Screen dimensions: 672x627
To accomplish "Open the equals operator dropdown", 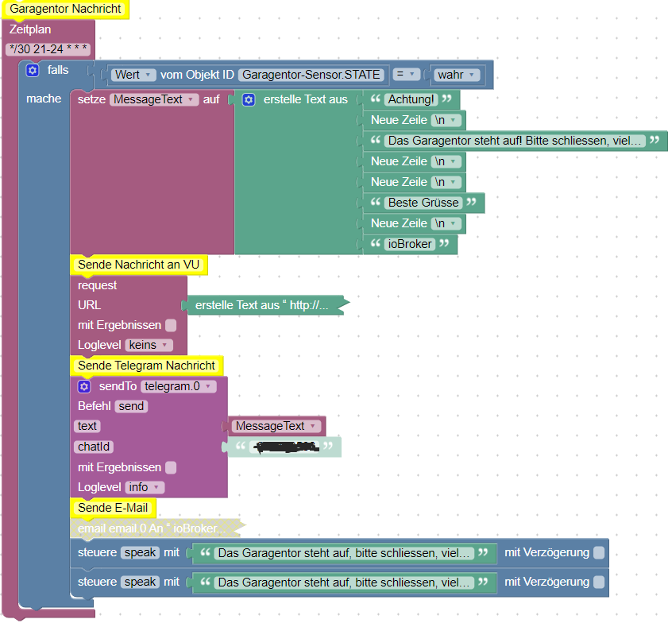I will point(406,75).
